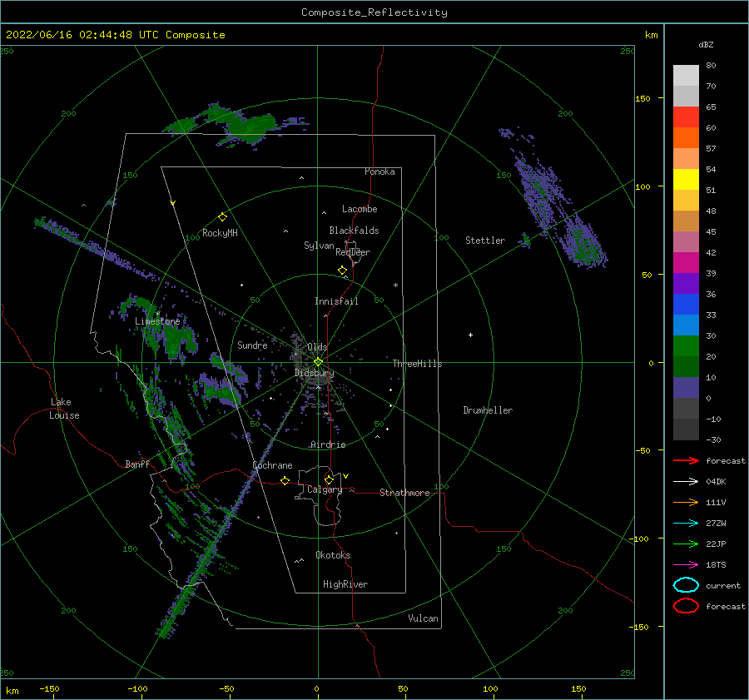
Task: Click the 'dBZ' legend heading
Action: (x=706, y=45)
